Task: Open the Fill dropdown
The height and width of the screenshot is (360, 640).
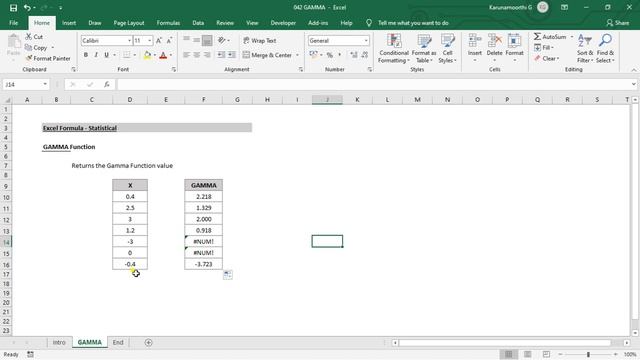Action: [544, 48]
